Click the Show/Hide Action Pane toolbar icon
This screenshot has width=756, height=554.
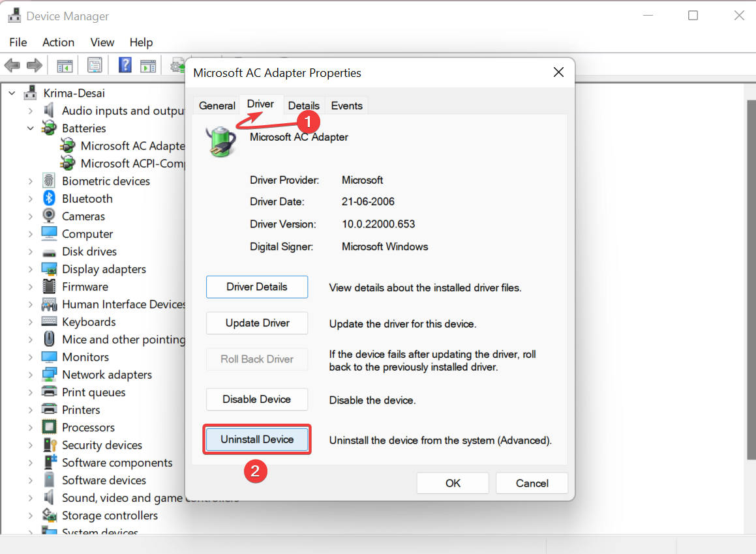point(148,66)
